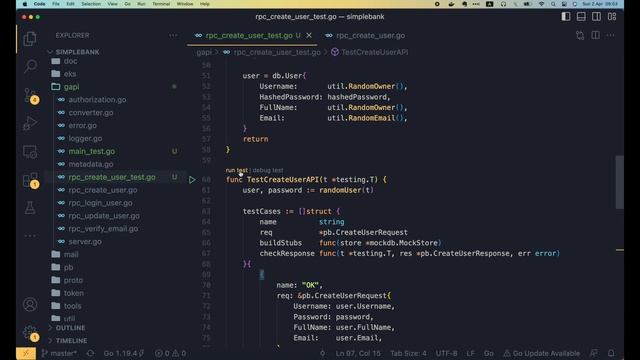Open the File menu
The height and width of the screenshot is (360, 640).
(56, 4)
